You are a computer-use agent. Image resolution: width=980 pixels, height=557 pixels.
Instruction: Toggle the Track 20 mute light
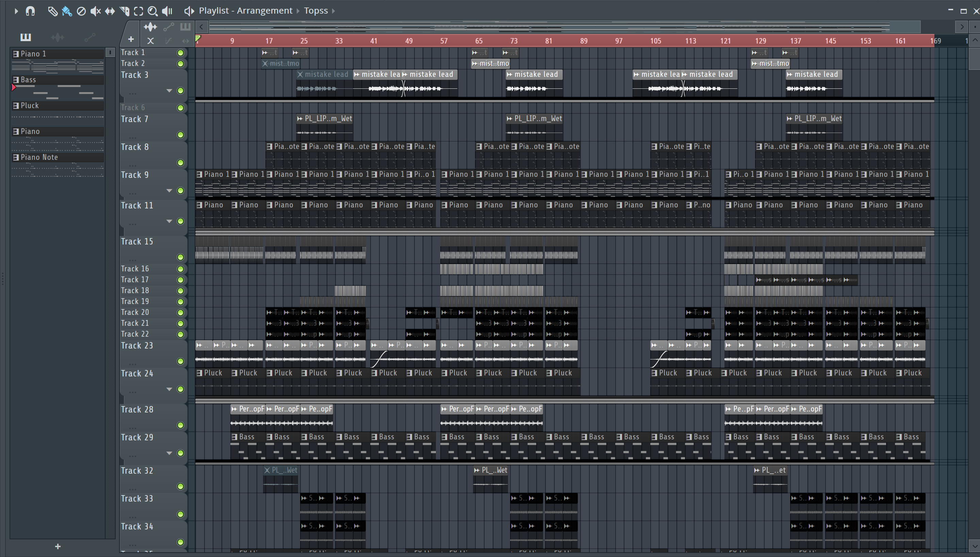[180, 313]
